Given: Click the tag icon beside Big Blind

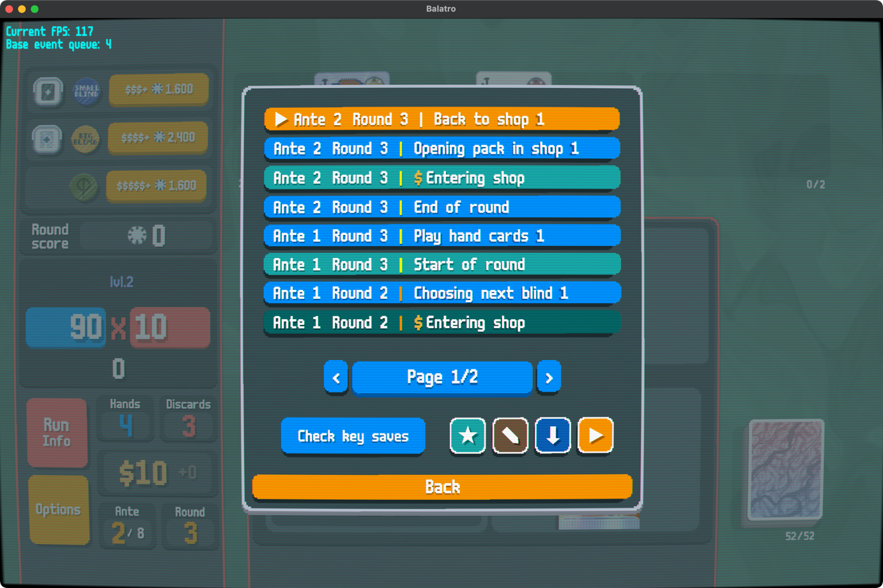Looking at the screenshot, I should [47, 139].
